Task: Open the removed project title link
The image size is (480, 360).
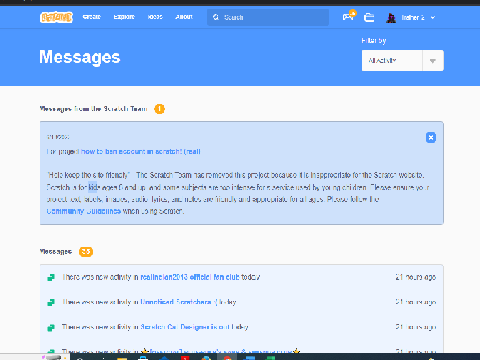Action: tap(141, 152)
